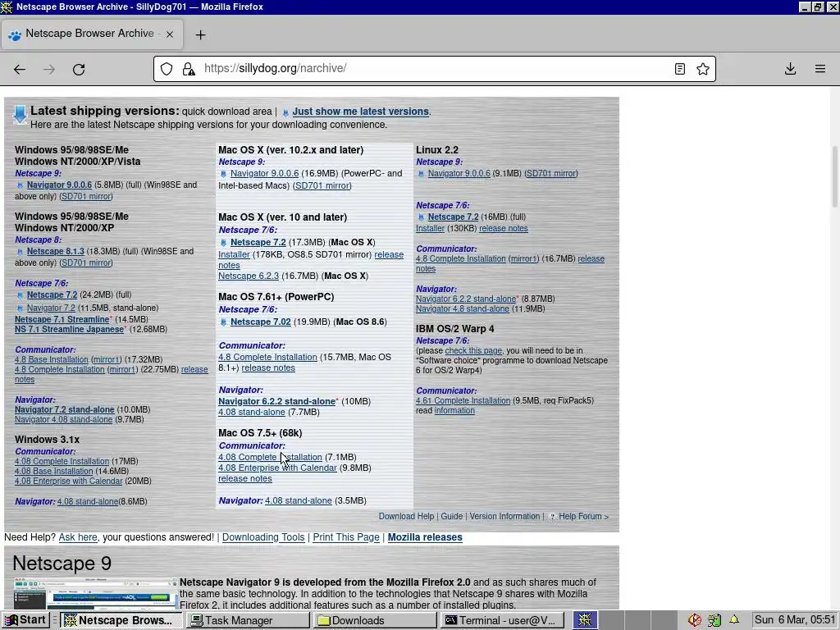
Task: Select the Netscape Browser Archive tab
Action: 92,34
